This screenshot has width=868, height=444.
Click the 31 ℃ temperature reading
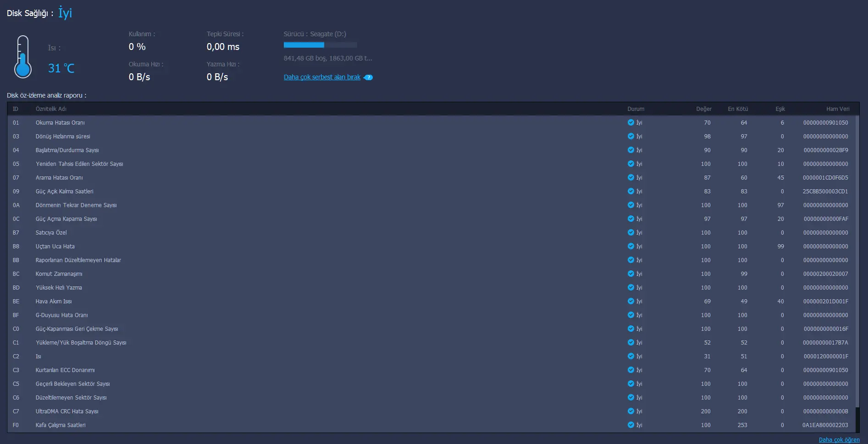point(61,68)
